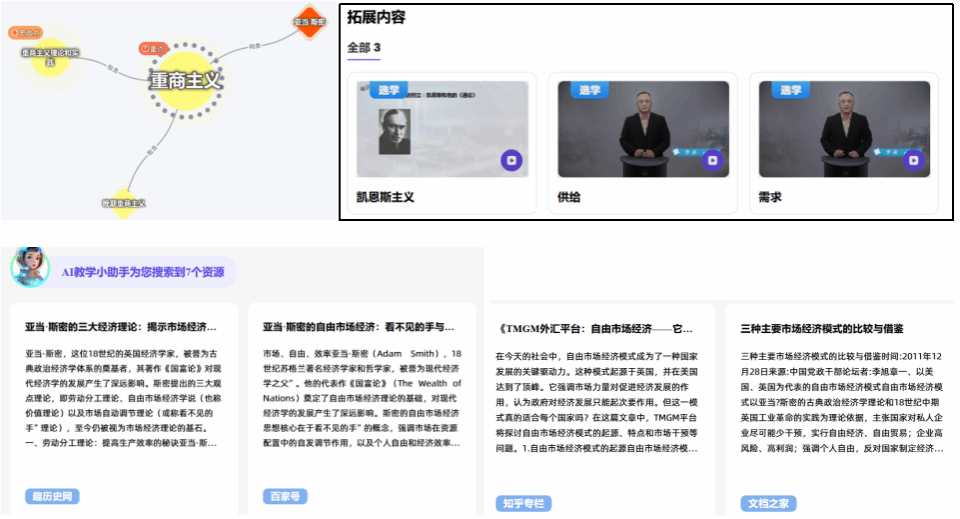
Task: Click the 百家号 source tag
Action: (x=284, y=496)
